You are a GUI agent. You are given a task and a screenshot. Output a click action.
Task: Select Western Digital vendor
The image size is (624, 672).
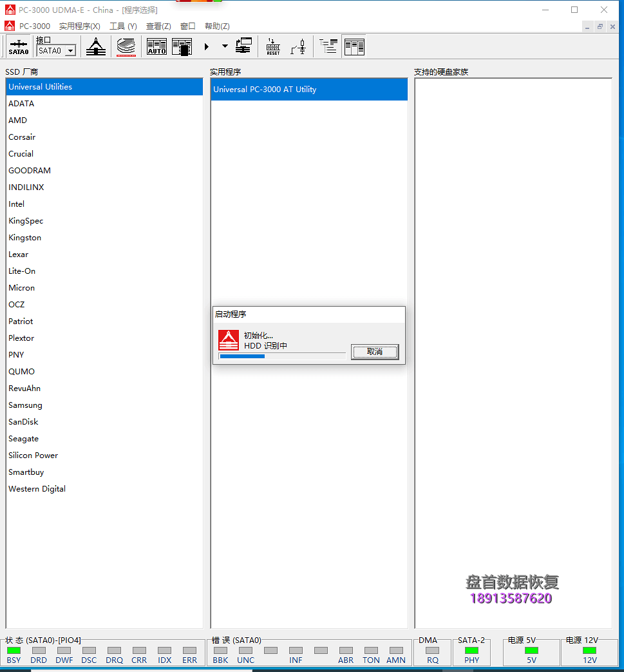[104, 488]
